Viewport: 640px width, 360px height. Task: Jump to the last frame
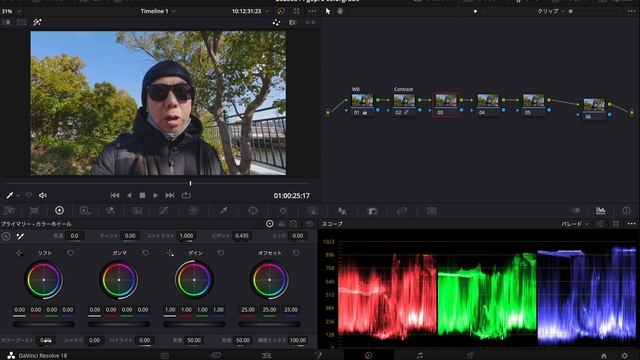click(x=170, y=196)
